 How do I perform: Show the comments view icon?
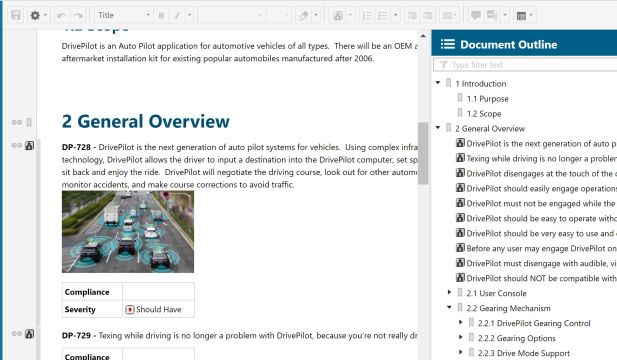(492, 15)
